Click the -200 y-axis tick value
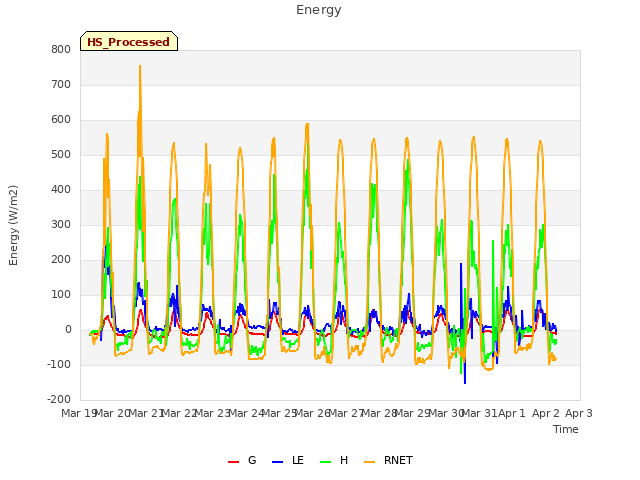 pos(59,400)
